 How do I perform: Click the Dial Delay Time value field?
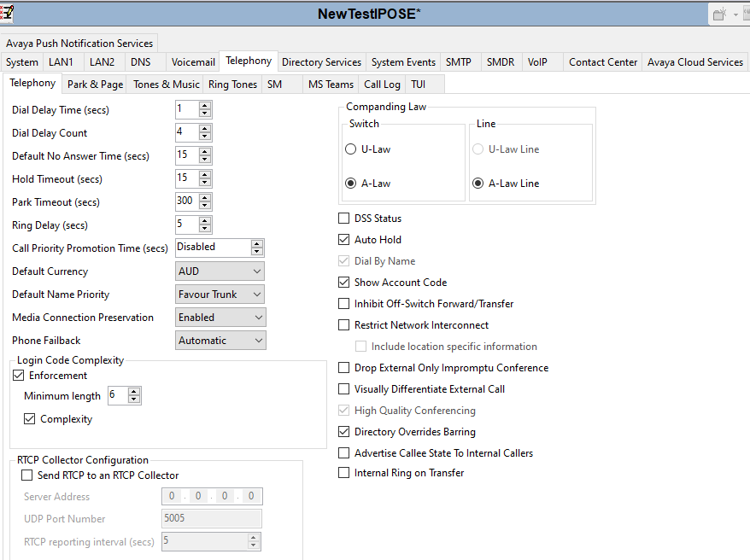[x=186, y=109]
